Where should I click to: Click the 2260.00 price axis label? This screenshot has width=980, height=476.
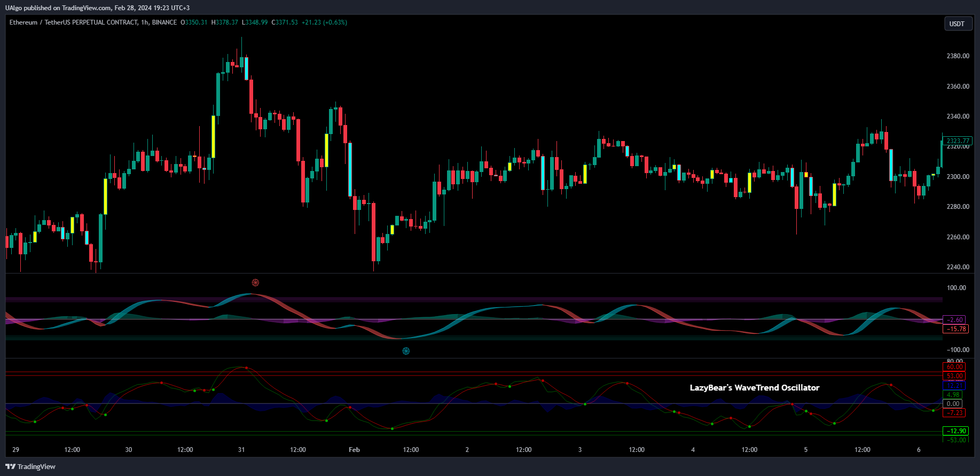coord(958,237)
